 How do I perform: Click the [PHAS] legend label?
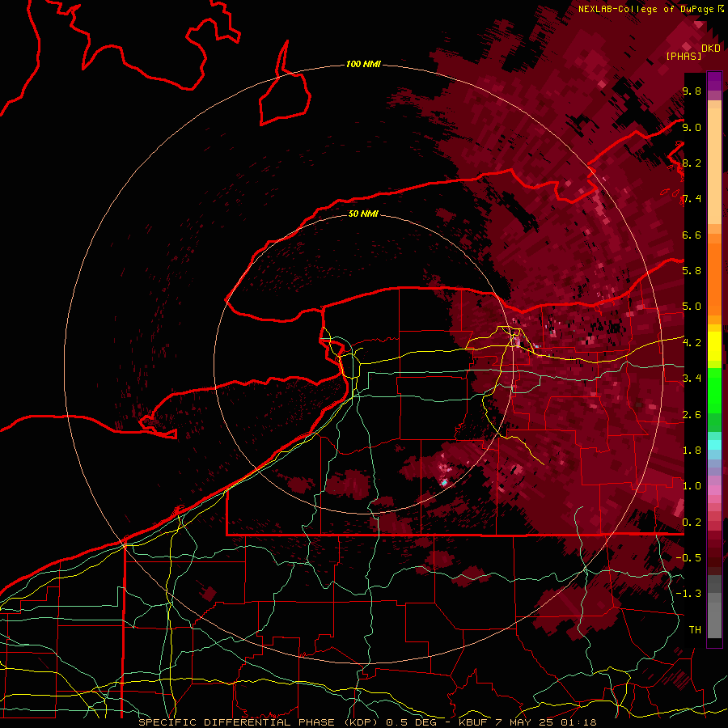coord(684,56)
